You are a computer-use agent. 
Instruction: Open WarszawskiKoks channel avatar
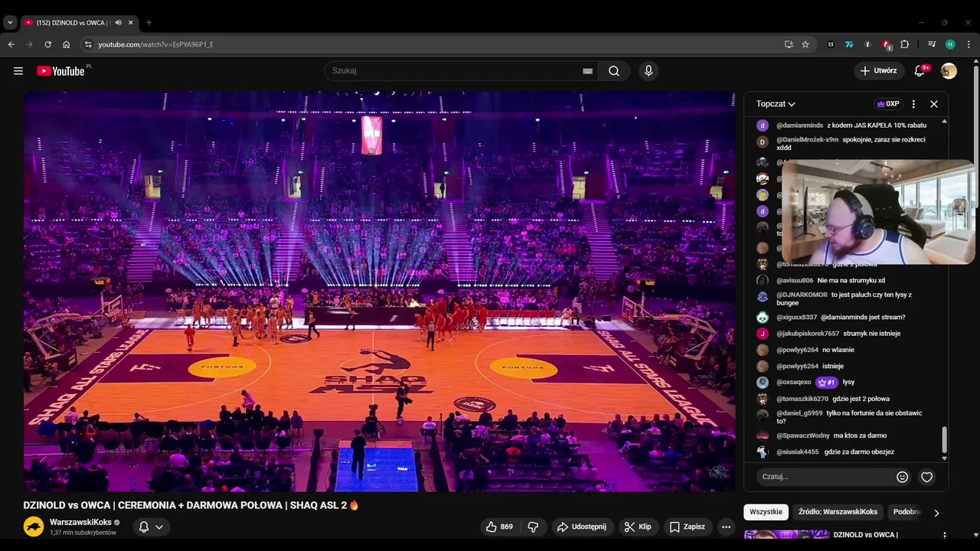click(34, 527)
